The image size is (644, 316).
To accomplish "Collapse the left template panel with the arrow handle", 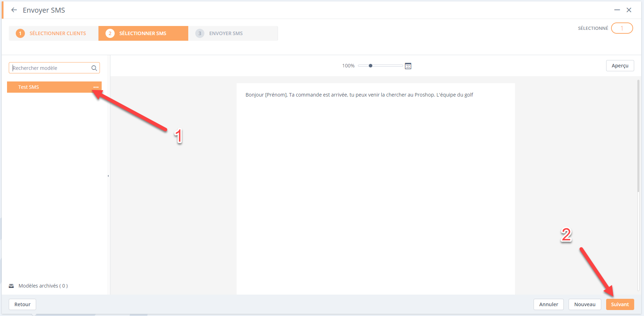I will point(108,176).
